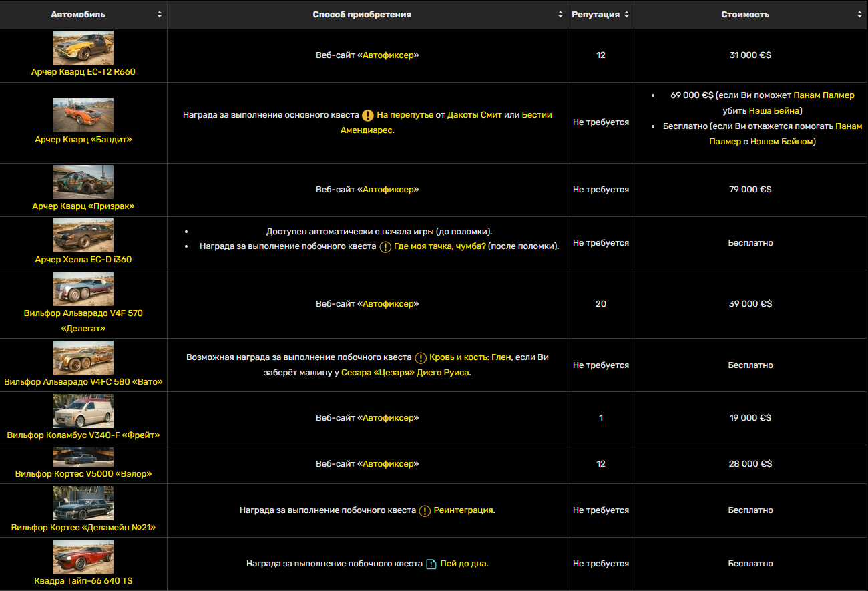The height and width of the screenshot is (591, 868).
Task: Open Арчер Кварц «Призрак» car image
Action: tap(83, 182)
